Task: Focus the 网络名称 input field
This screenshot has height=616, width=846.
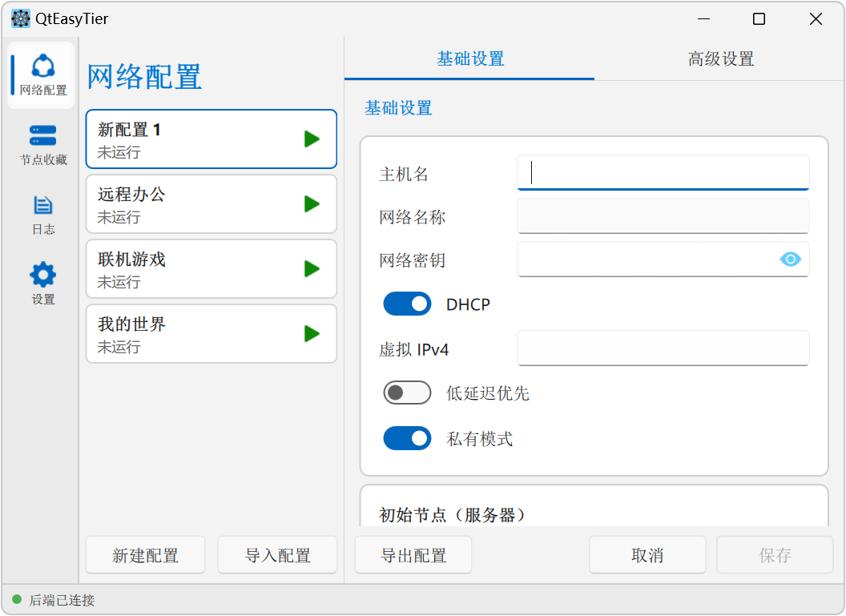Action: (x=663, y=215)
